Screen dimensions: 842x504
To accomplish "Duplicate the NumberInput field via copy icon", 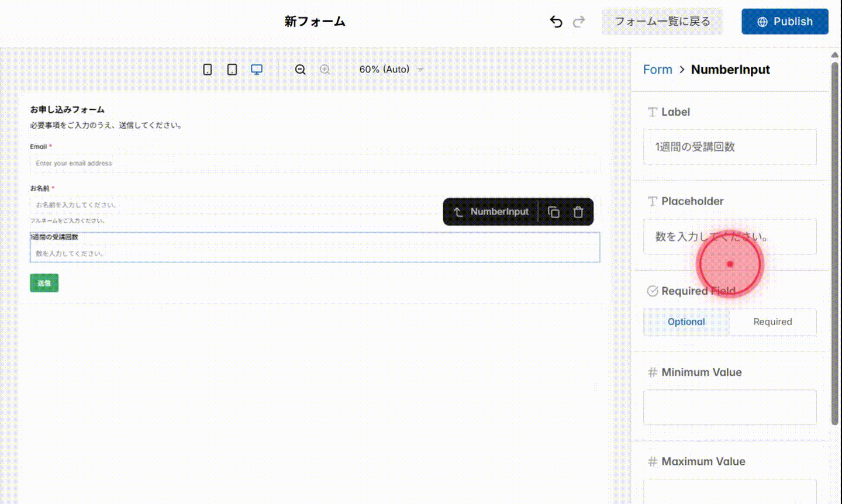I will 554,212.
